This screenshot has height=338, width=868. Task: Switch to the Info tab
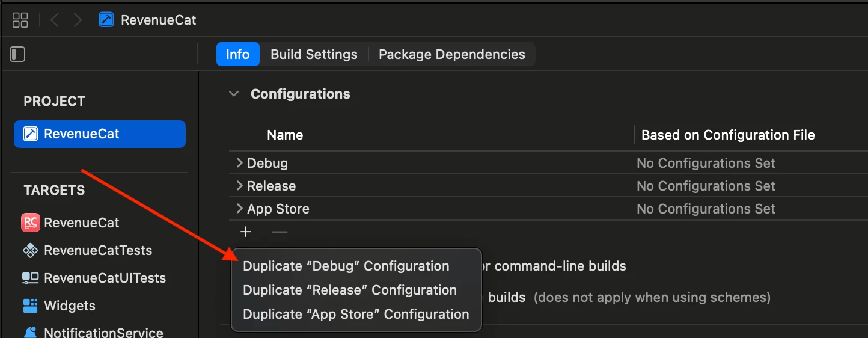pos(237,54)
